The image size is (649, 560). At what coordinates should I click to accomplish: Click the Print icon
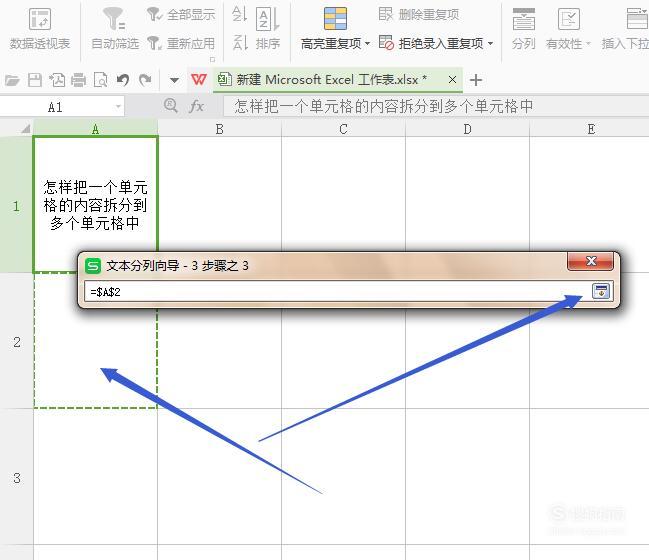pos(78,79)
